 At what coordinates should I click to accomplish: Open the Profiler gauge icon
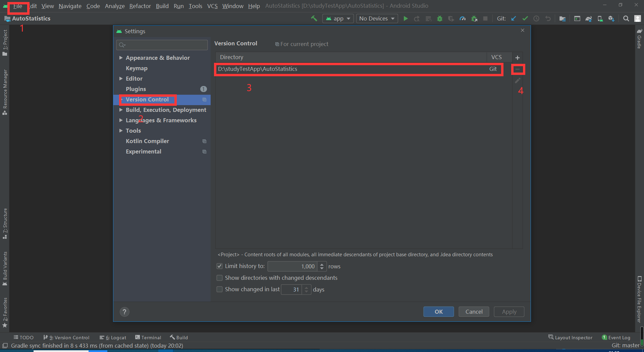point(463,18)
